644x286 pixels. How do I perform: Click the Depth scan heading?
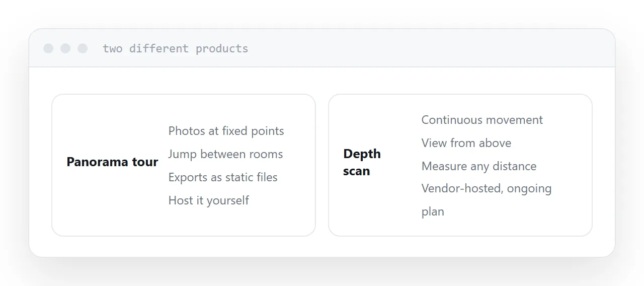(362, 162)
